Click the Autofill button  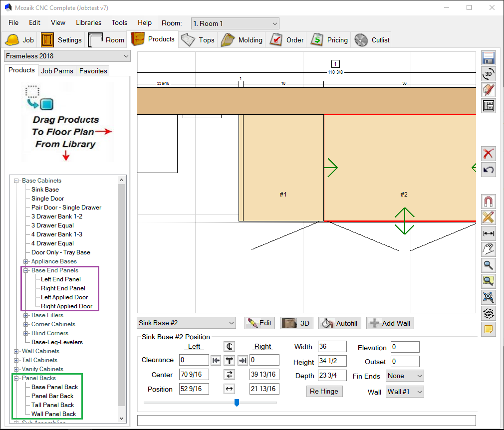tap(340, 323)
